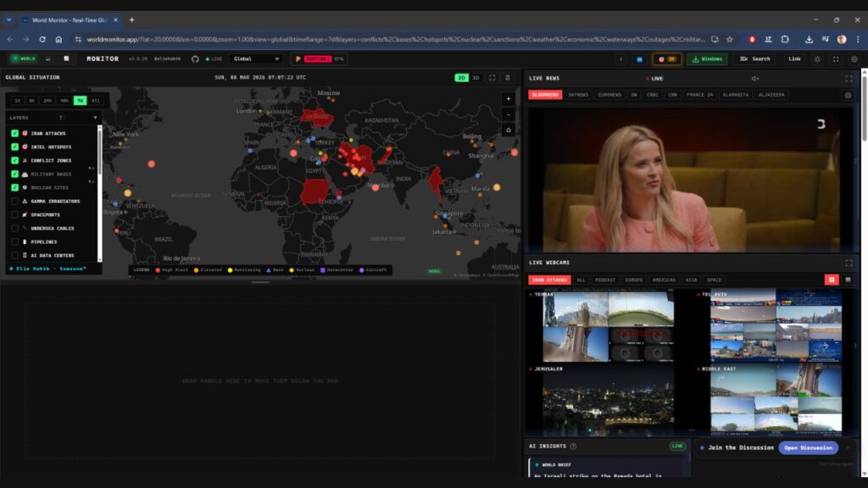Viewport: 868px width, 488px height.
Task: Expand the Live News panel to fullscreen
Action: pyautogui.click(x=849, y=78)
